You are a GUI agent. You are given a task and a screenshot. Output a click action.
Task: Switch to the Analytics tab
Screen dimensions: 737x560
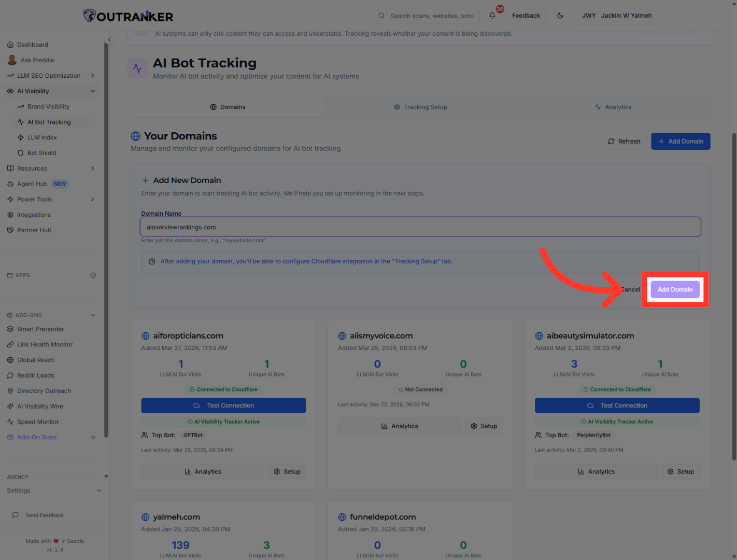coord(613,107)
